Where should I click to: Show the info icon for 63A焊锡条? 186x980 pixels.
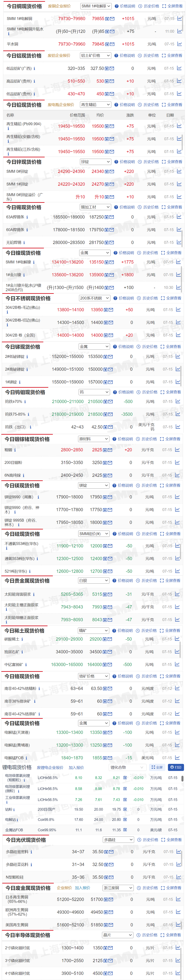27,217
